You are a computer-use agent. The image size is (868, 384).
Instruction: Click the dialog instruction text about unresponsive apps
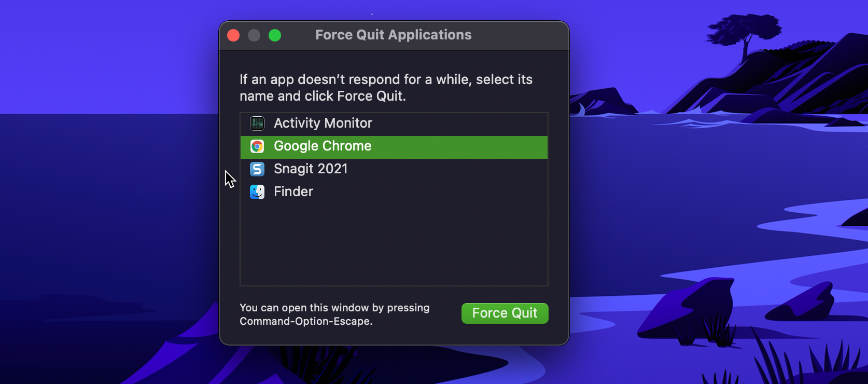click(x=386, y=87)
